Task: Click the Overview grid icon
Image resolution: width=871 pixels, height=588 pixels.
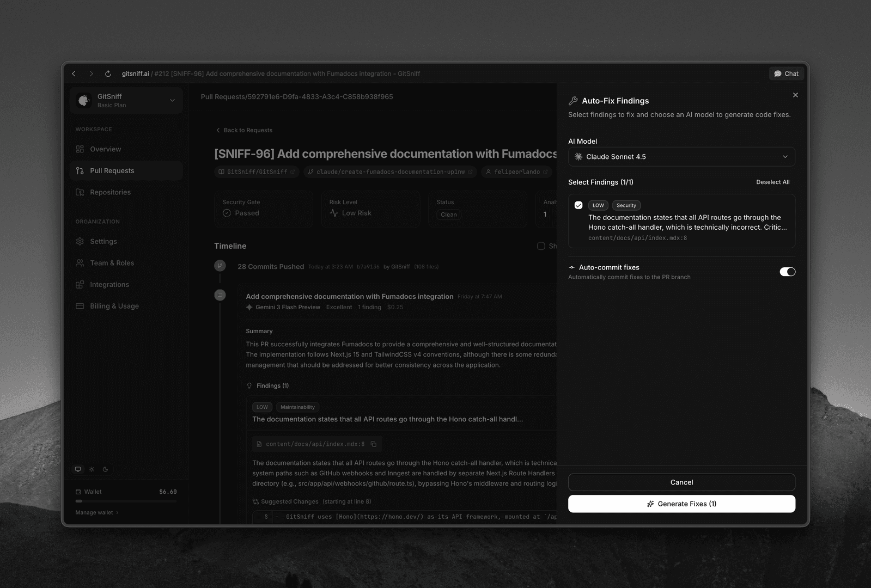Action: (80, 149)
